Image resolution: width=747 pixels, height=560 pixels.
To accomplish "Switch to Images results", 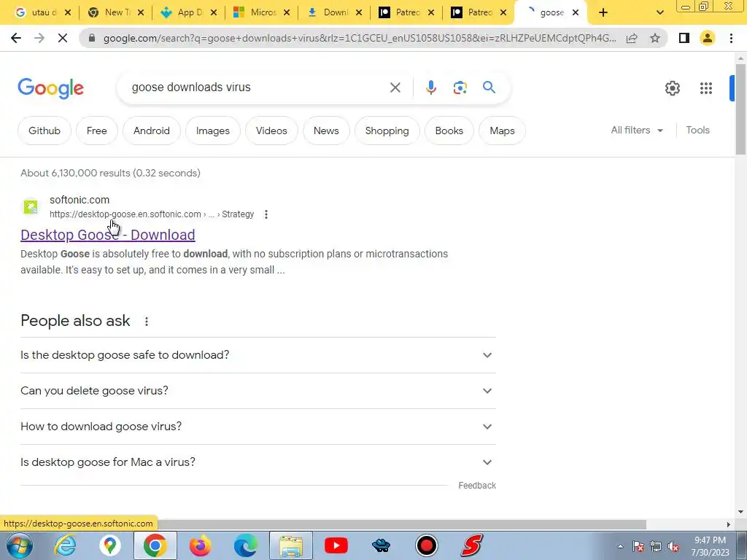I will 213,131.
